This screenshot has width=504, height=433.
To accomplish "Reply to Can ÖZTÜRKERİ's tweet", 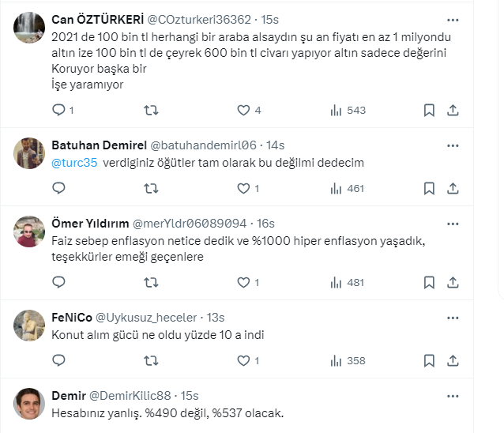I will (58, 110).
